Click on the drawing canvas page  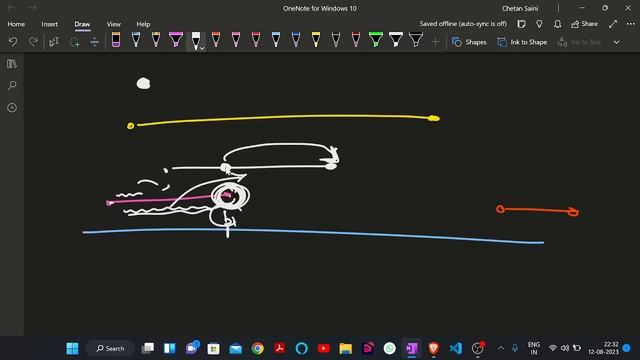[x=331, y=193]
